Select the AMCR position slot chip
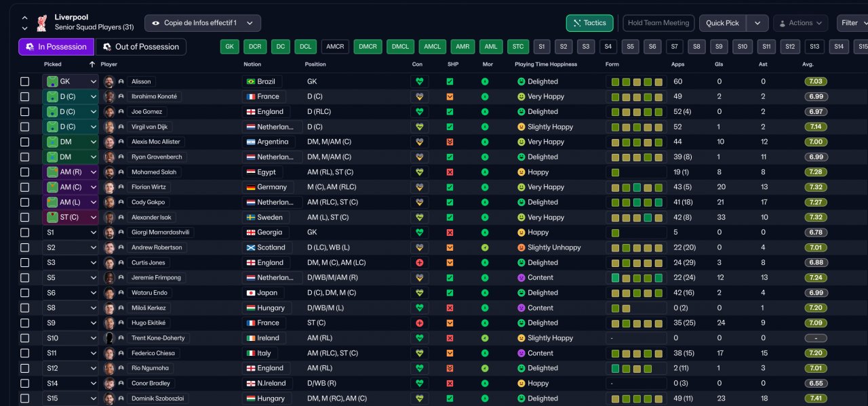 pyautogui.click(x=335, y=47)
